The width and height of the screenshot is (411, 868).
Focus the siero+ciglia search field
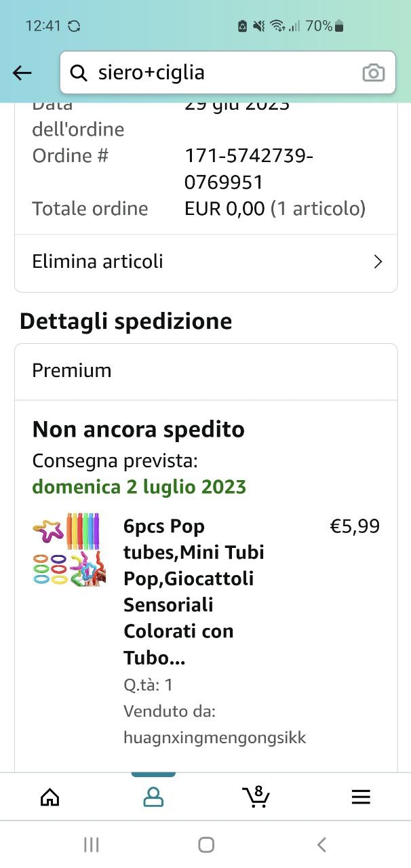[224, 73]
